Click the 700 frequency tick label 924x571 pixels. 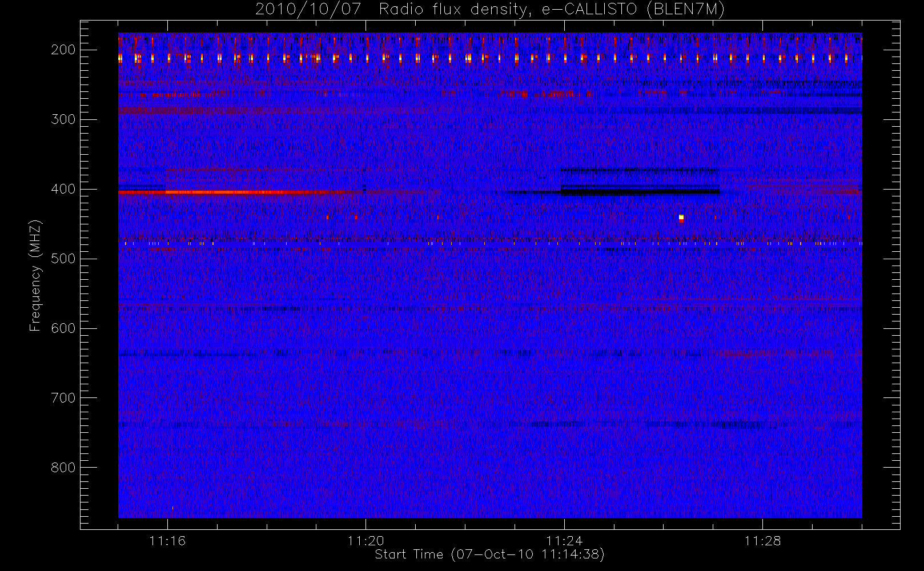coord(63,398)
